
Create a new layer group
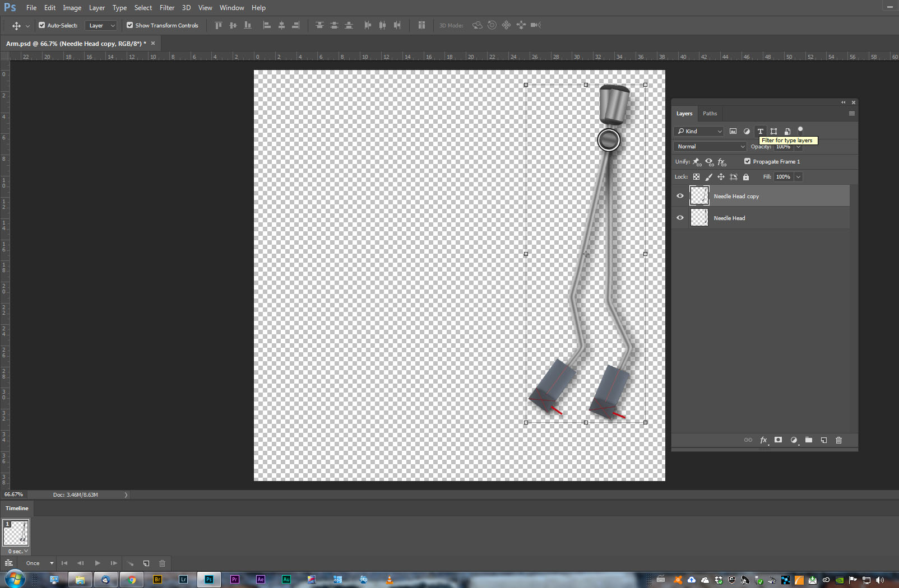[809, 440]
